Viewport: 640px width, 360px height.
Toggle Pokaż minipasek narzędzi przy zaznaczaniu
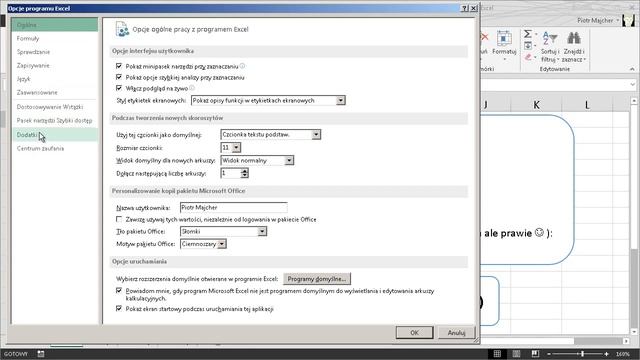119,66
